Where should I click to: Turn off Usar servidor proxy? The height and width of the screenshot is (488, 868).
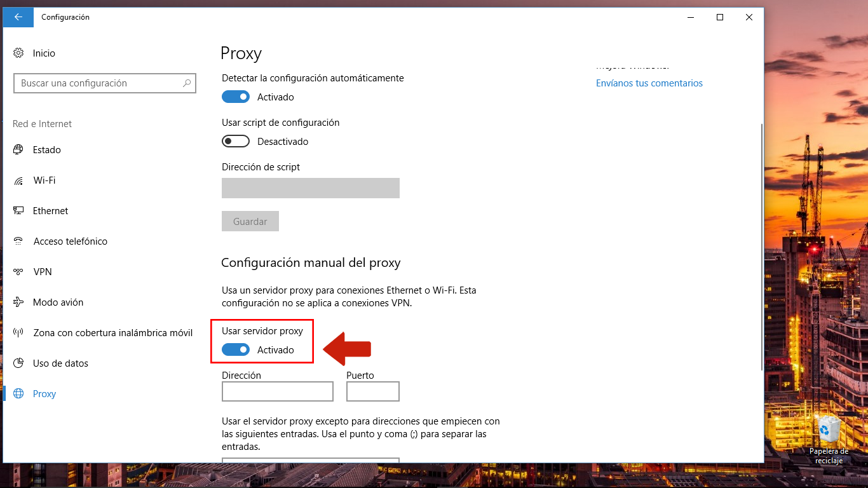(236, 349)
